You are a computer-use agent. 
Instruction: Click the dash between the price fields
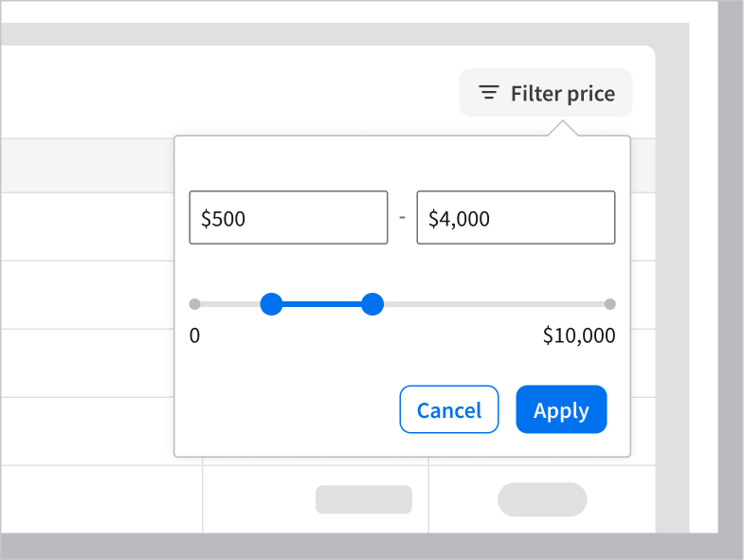coord(402,218)
